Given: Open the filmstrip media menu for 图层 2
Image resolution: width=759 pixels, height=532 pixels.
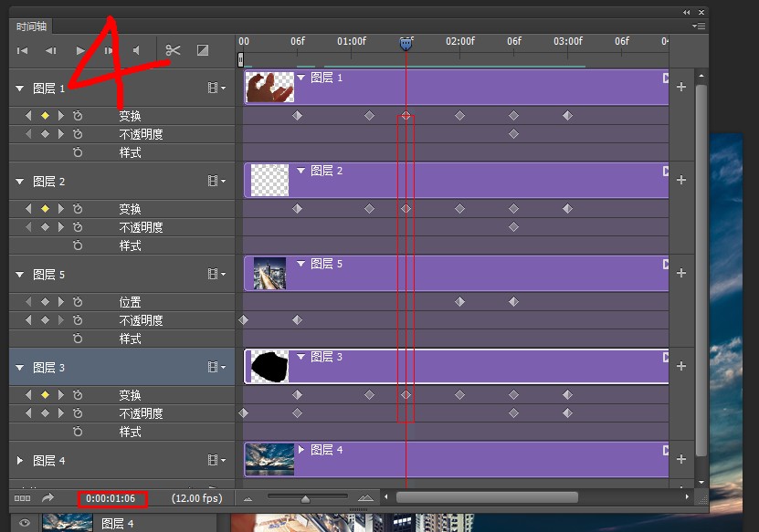Looking at the screenshot, I should pos(216,181).
